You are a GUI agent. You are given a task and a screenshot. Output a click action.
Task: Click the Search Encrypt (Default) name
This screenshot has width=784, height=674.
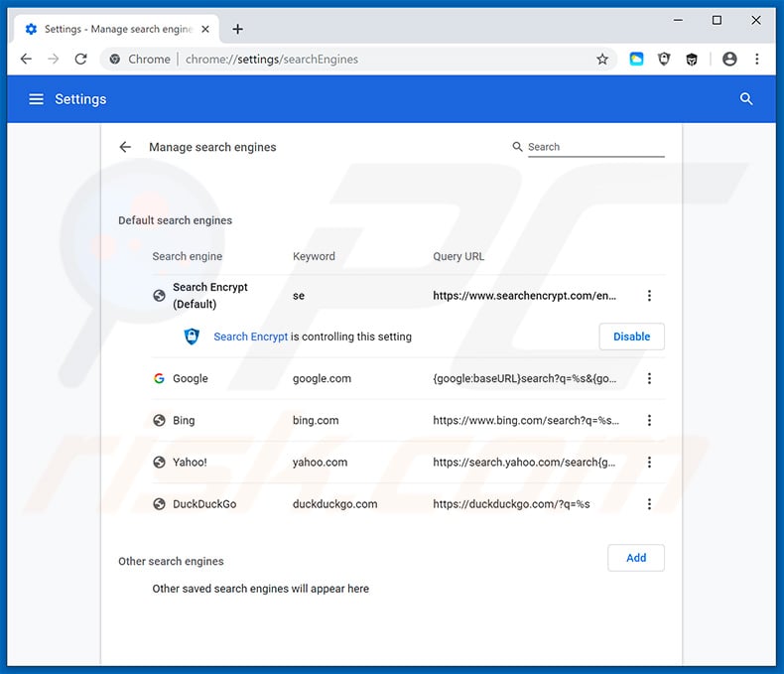coord(210,296)
